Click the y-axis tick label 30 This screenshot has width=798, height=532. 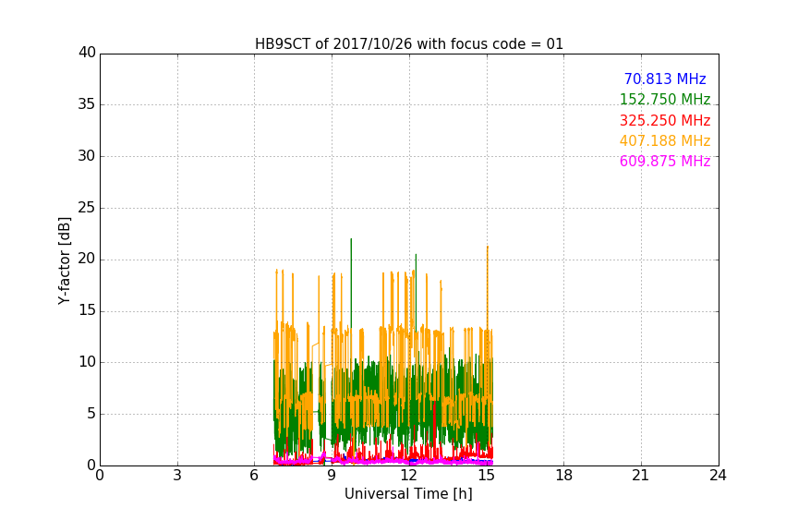click(87, 156)
